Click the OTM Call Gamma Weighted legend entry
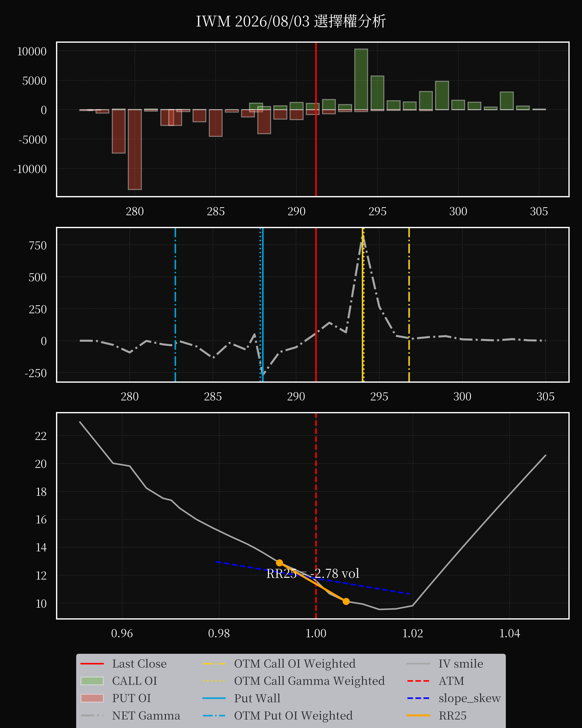The image size is (582, 728). click(x=293, y=681)
